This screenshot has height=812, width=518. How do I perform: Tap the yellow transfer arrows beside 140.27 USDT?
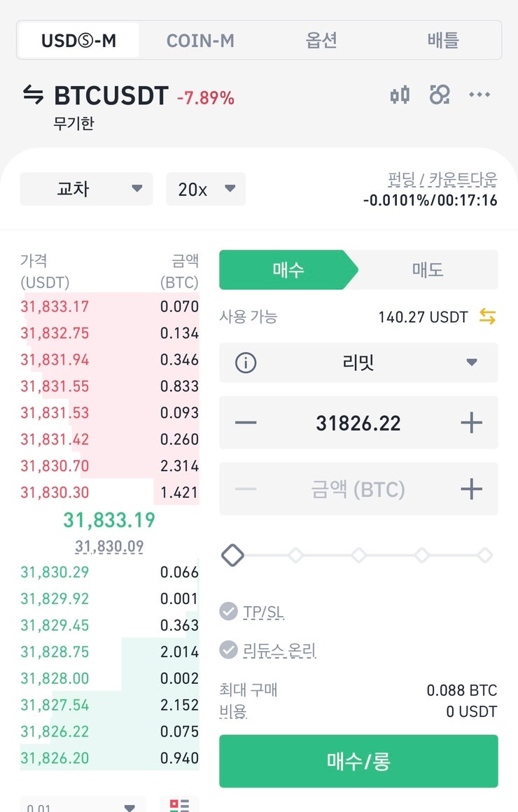[x=487, y=316]
